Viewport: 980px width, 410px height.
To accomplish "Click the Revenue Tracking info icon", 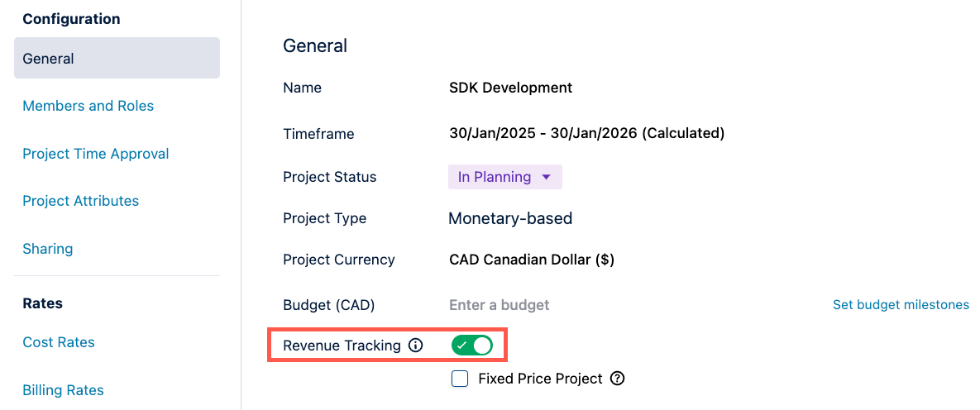I will click(416, 346).
